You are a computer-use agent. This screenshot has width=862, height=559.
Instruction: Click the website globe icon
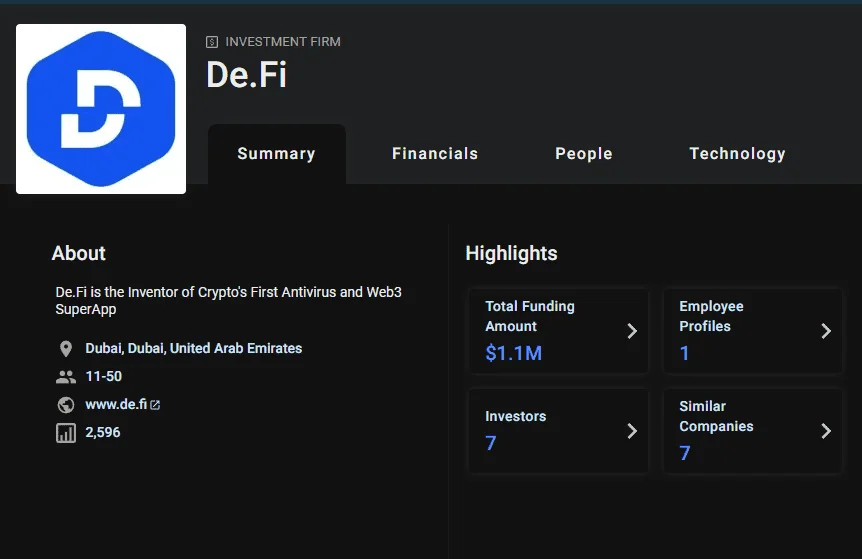(65, 405)
